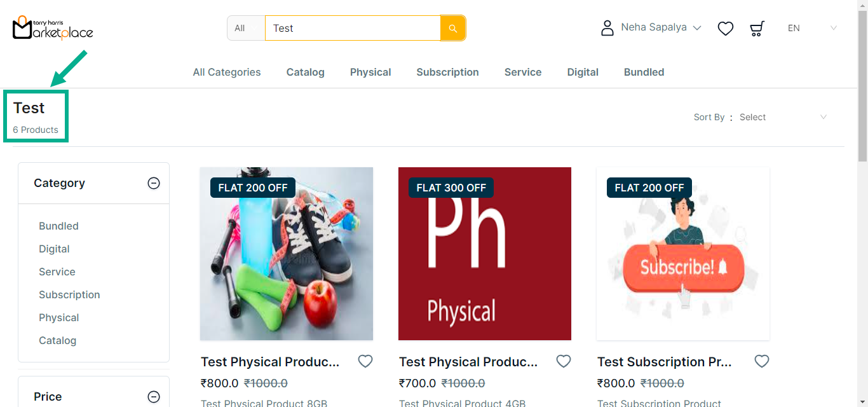Collapse the Price filter panel
The height and width of the screenshot is (407, 868).
click(x=154, y=397)
